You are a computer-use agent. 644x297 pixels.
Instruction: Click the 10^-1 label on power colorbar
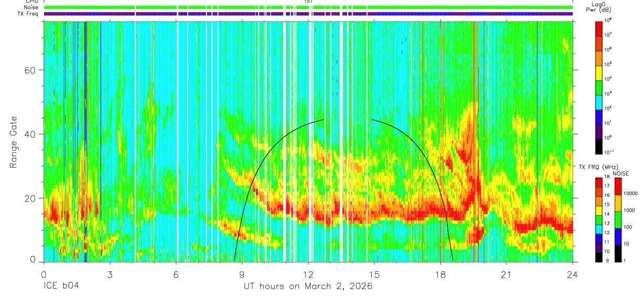pos(610,152)
